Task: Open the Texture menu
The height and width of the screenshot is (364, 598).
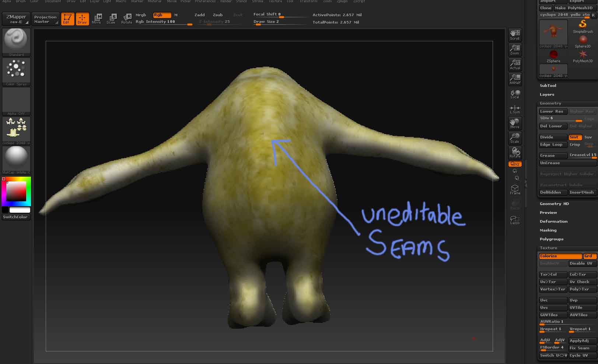Action: coord(275,1)
